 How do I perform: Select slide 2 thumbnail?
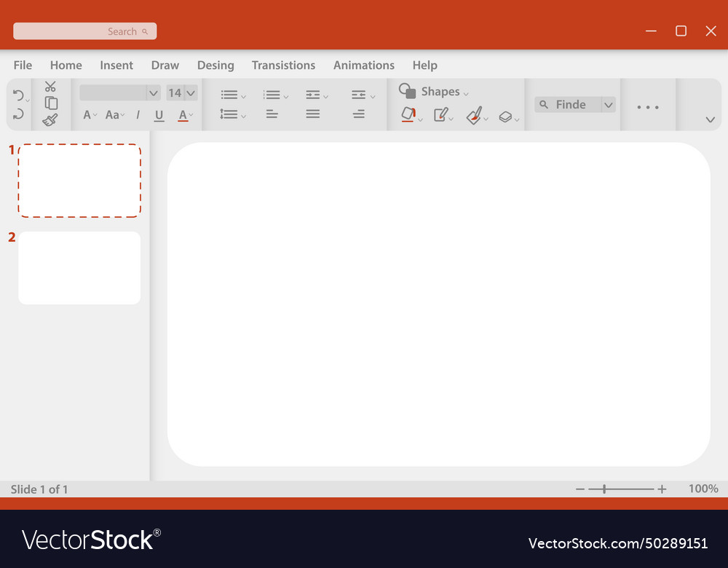click(x=79, y=268)
